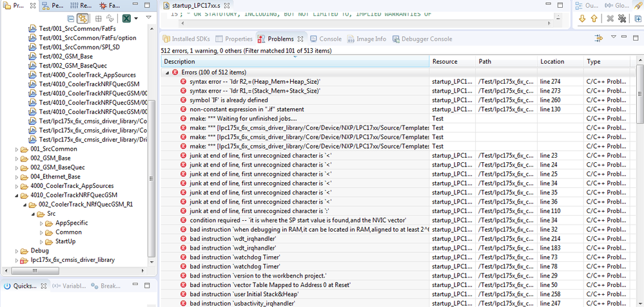Collapse the 4010_CoolerTrackNRFQuecGSM folder
Viewport: 644px width, 307px height.
tap(17, 196)
